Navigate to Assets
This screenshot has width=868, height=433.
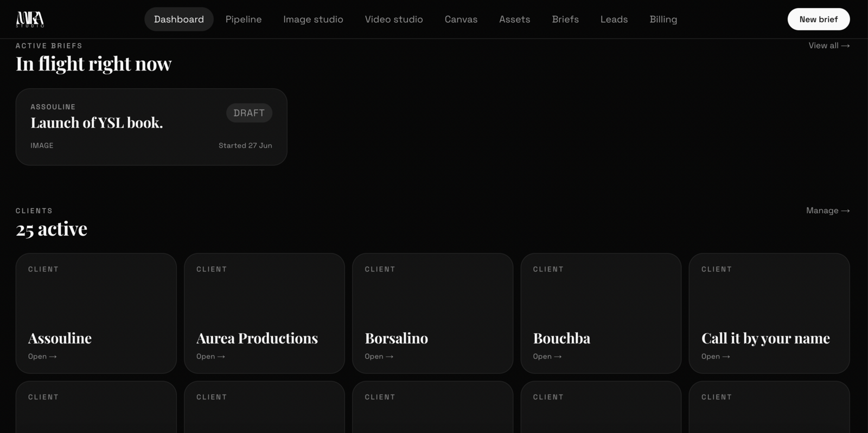coord(515,20)
